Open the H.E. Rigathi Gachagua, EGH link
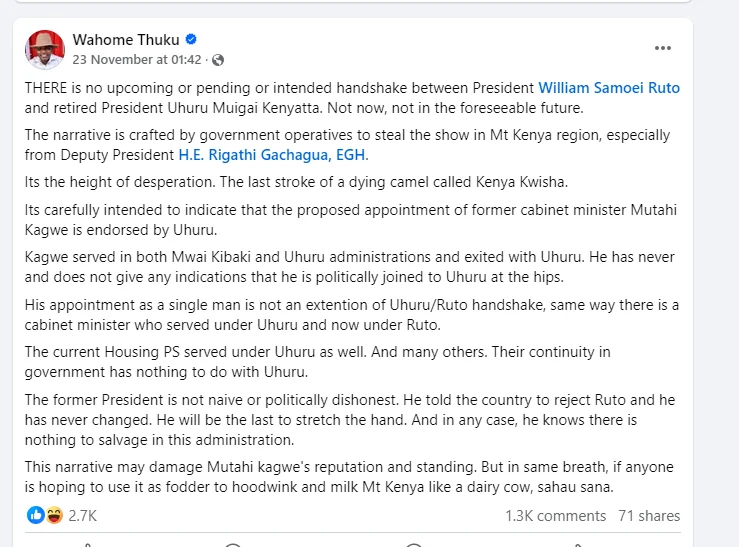The width and height of the screenshot is (739, 547). click(272, 155)
